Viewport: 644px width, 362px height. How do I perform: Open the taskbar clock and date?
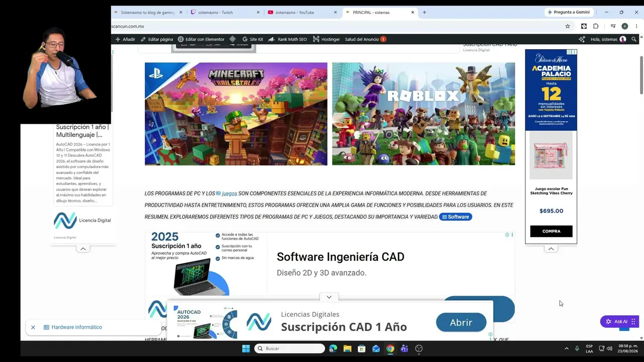click(x=628, y=348)
